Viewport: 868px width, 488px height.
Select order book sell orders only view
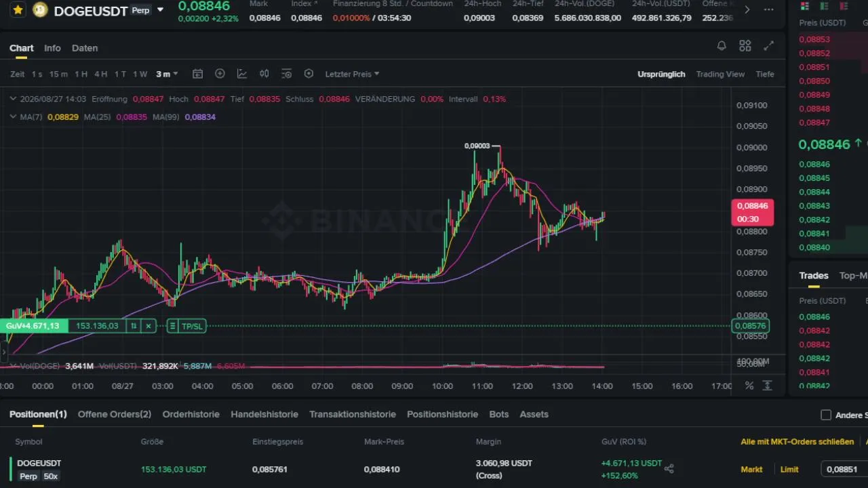(x=843, y=6)
